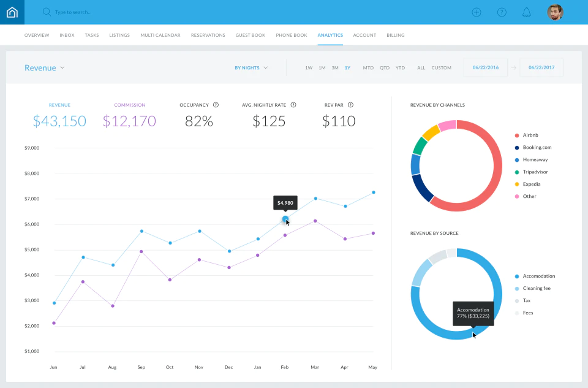Select the MTD range
Screen dimensions: 588x388
pos(368,68)
